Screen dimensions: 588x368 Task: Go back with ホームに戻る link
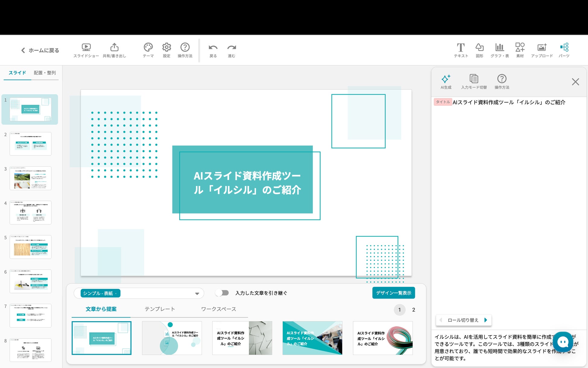(40, 50)
